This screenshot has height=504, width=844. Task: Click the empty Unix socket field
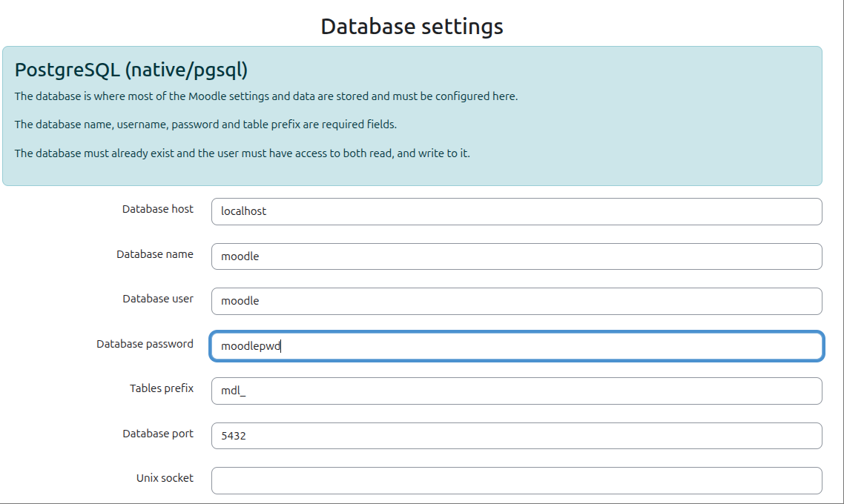coord(516,480)
